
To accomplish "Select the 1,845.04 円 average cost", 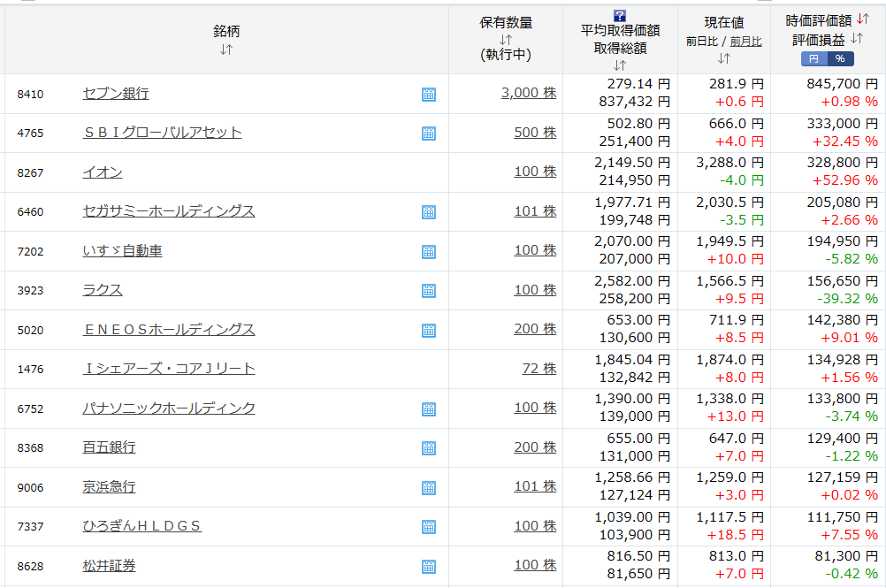I will coord(632,360).
